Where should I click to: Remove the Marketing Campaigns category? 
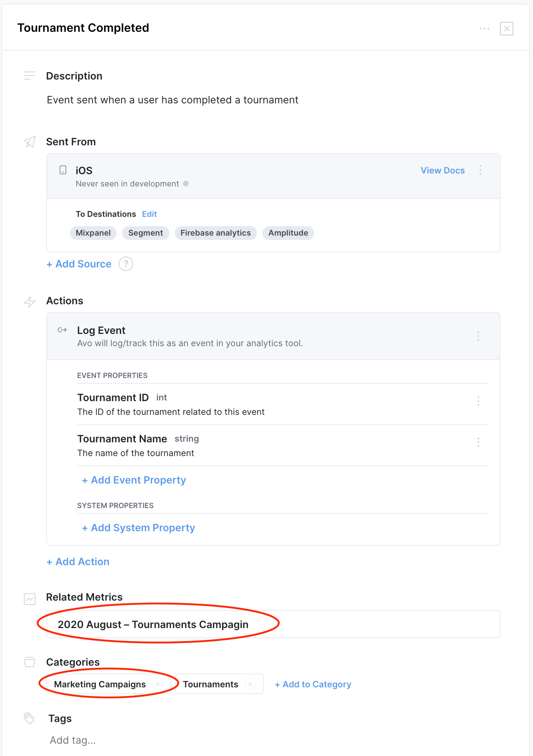[158, 684]
